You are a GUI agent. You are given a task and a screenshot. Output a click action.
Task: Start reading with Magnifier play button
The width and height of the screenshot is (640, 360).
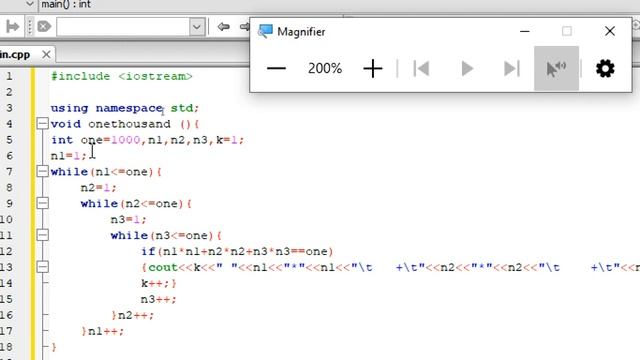[x=467, y=68]
